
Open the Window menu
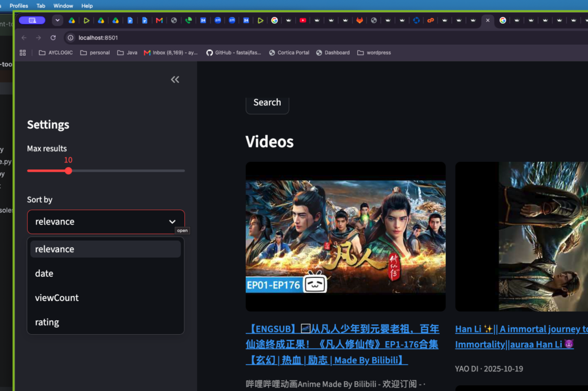click(x=63, y=6)
